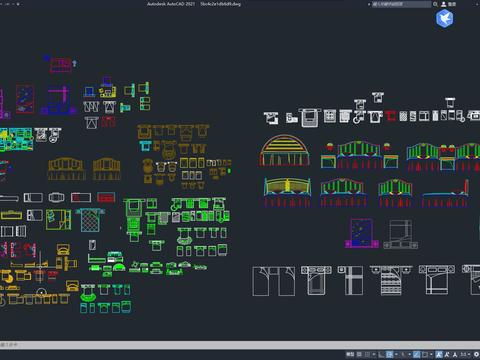Open workspace switching gear icon
The height and width of the screenshot is (360, 480).
point(476,354)
